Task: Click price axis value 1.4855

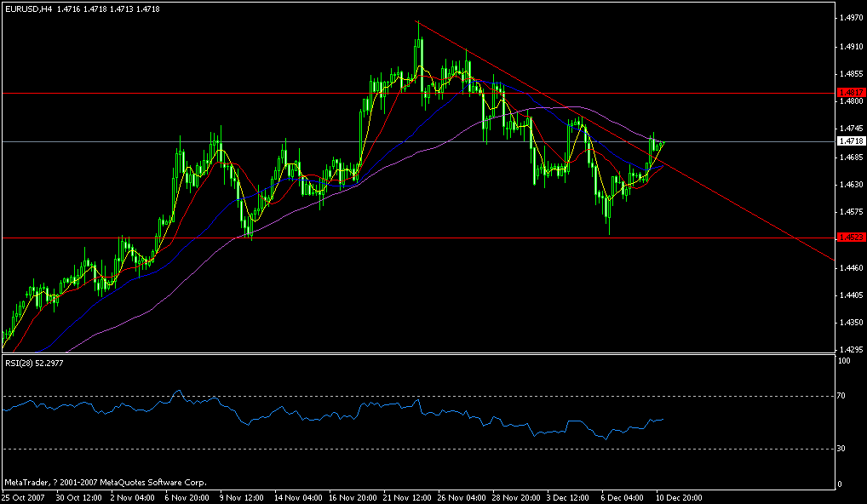Action: pyautogui.click(x=851, y=73)
